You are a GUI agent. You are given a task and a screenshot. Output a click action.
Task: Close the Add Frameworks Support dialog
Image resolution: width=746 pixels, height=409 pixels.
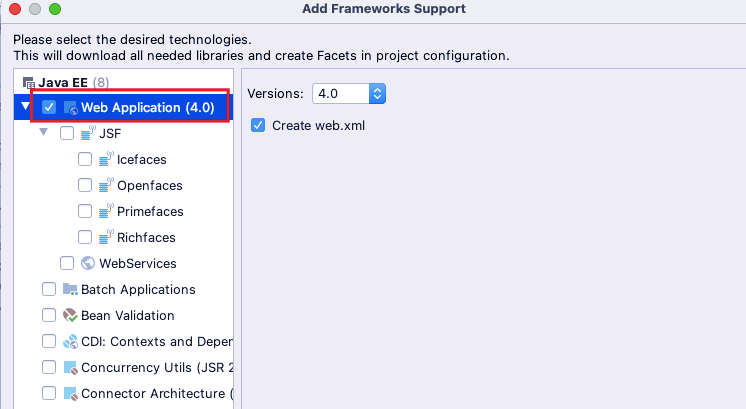15,9
